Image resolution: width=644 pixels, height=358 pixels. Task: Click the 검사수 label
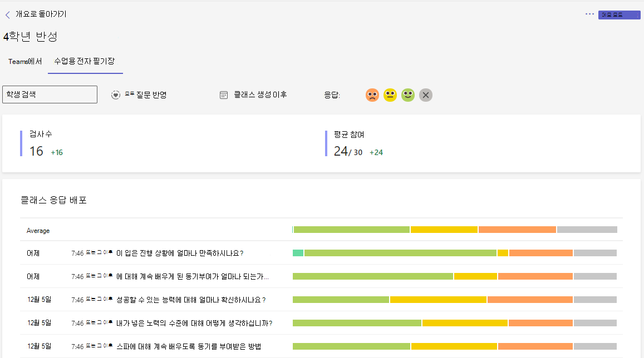tap(41, 134)
